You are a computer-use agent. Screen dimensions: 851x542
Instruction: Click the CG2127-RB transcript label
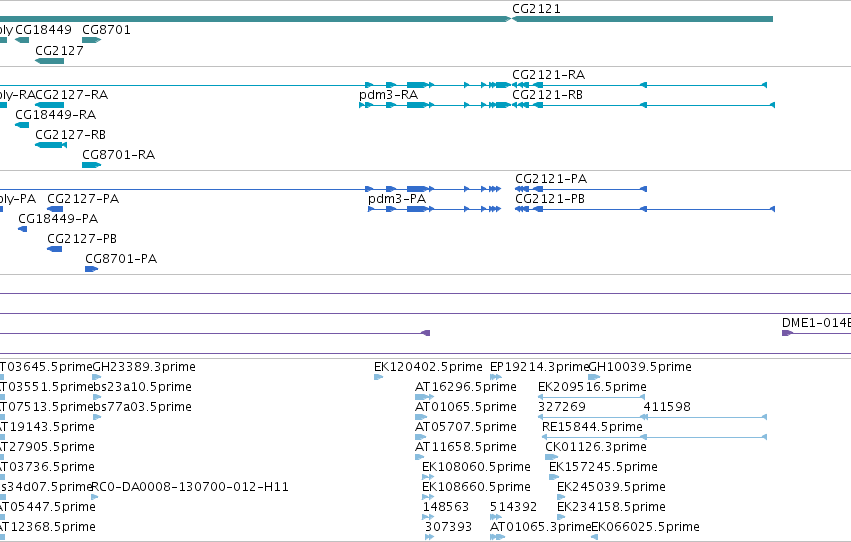(x=71, y=135)
